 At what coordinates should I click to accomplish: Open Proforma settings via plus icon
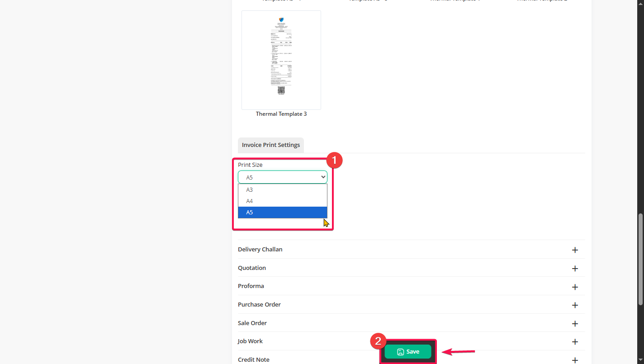coord(575,287)
